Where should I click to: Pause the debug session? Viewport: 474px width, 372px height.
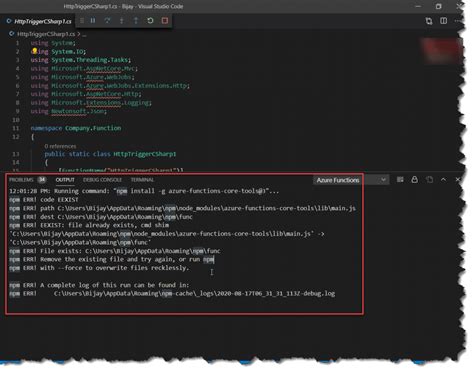(93, 21)
